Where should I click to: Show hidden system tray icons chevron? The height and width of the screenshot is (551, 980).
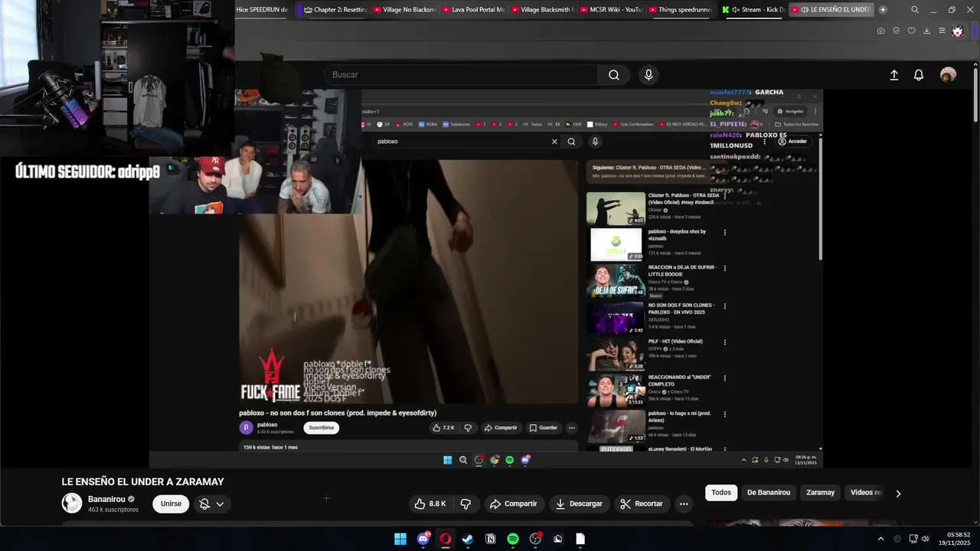880,539
